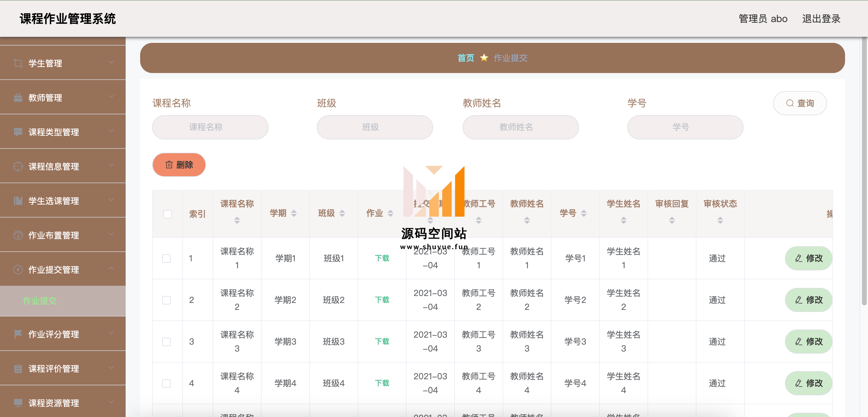Screen dimensions: 868x417
Task: Click 修改 button for row 2
Action: (809, 300)
